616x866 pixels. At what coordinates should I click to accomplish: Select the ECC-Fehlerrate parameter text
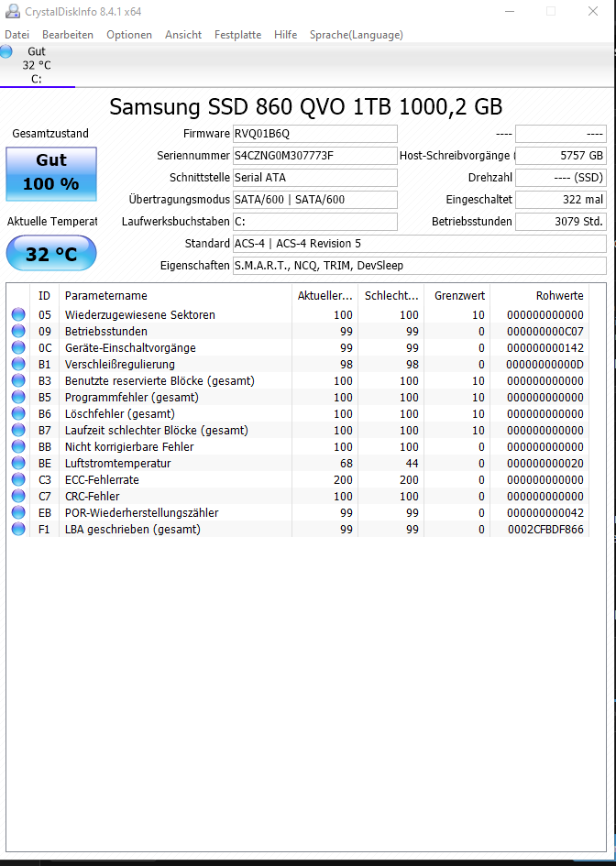(x=102, y=480)
